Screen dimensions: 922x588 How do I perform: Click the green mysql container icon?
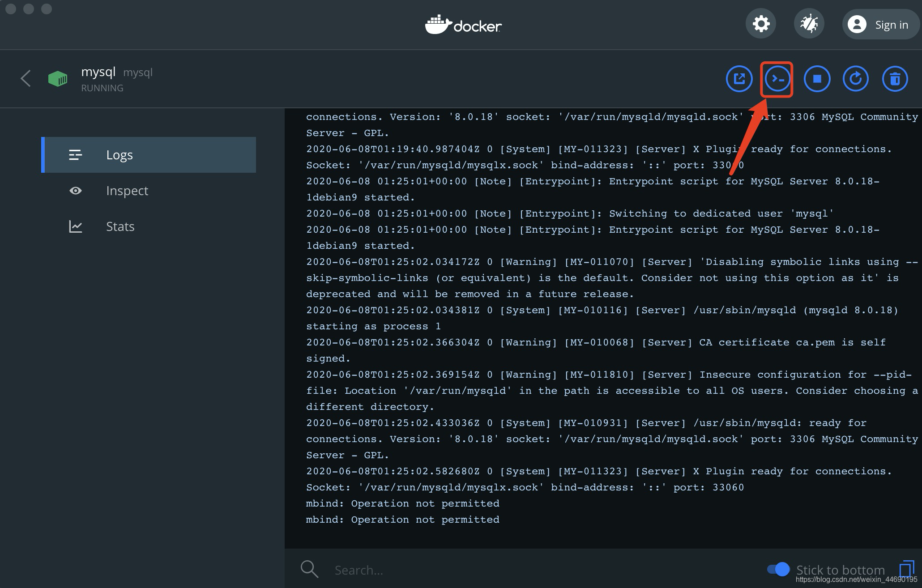coord(58,79)
